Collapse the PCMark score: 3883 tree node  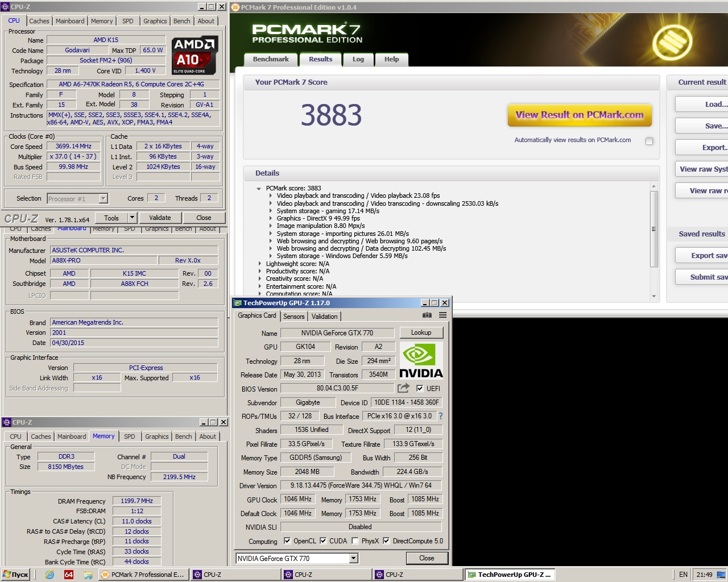pos(259,188)
